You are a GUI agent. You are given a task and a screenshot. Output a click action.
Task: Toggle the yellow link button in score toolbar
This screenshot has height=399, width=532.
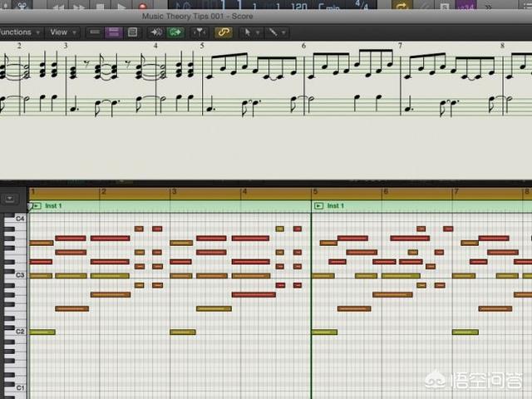tap(223, 32)
